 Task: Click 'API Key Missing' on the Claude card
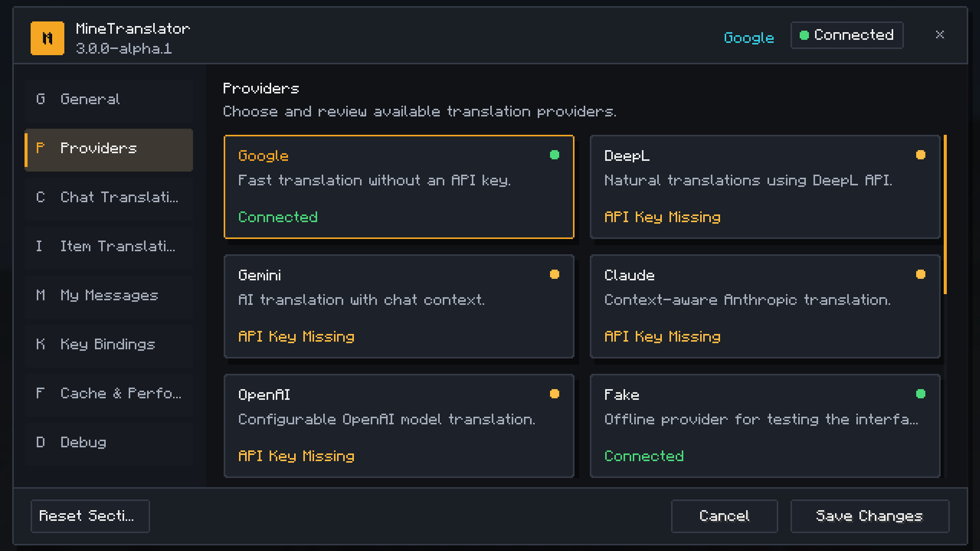click(662, 337)
